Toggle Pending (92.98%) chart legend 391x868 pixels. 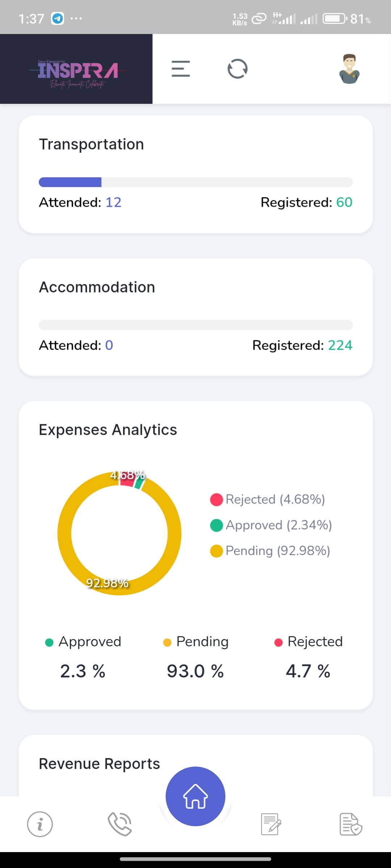click(x=270, y=551)
